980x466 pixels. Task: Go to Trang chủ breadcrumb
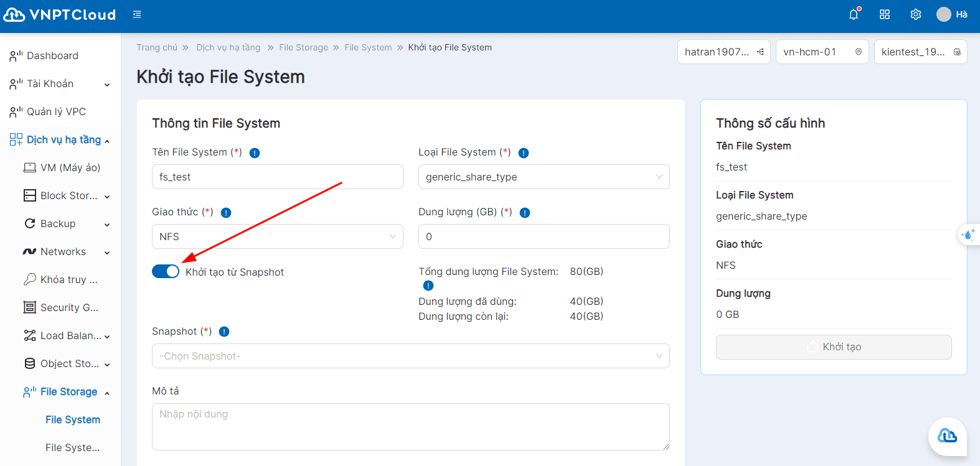(x=157, y=47)
